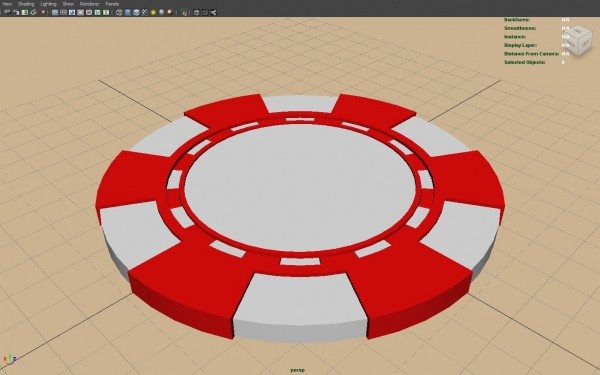Open the Show menu
The image size is (600, 375).
pyautogui.click(x=68, y=4)
